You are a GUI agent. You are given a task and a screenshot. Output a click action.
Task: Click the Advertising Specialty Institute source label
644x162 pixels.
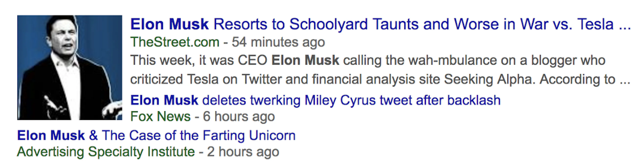tap(106, 152)
